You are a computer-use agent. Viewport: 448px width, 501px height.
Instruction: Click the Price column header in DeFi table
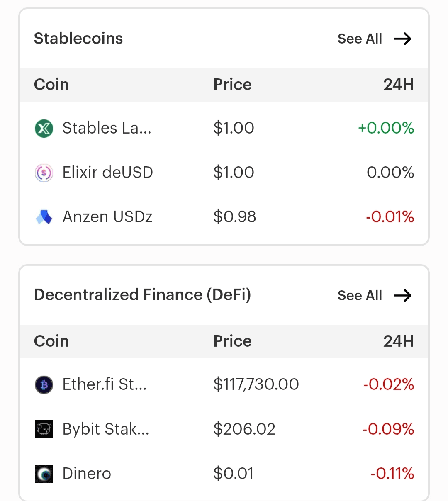(232, 341)
